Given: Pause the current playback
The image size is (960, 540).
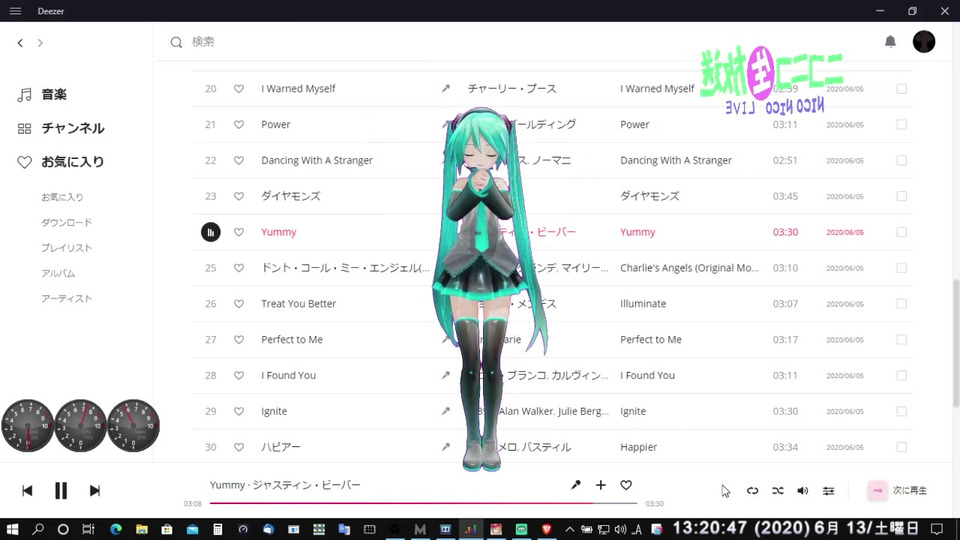Looking at the screenshot, I should coord(61,490).
